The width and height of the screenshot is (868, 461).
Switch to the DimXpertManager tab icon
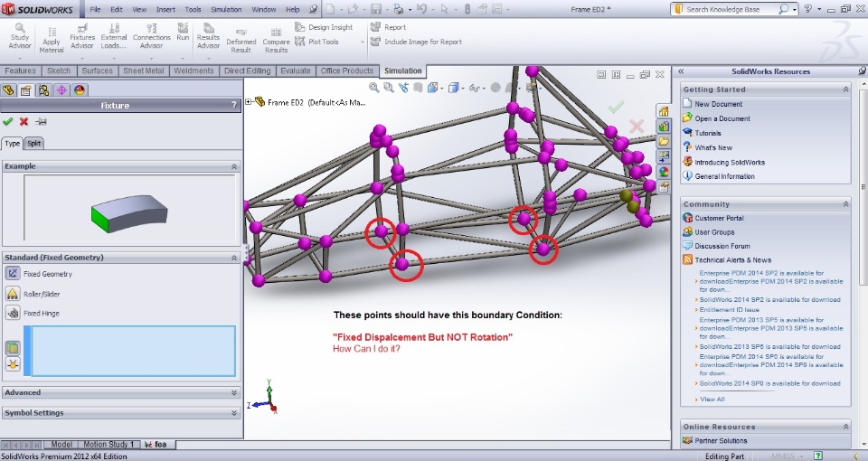coord(61,90)
